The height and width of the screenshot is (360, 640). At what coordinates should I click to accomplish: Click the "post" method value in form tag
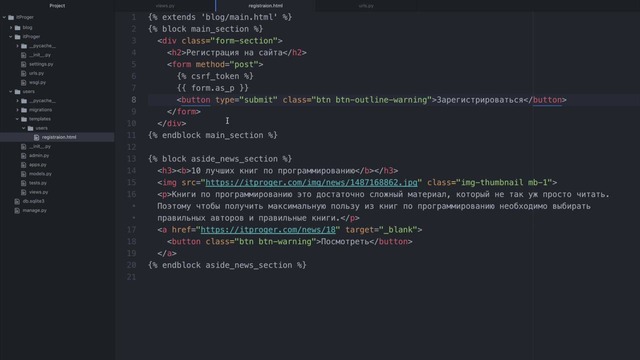(x=244, y=64)
